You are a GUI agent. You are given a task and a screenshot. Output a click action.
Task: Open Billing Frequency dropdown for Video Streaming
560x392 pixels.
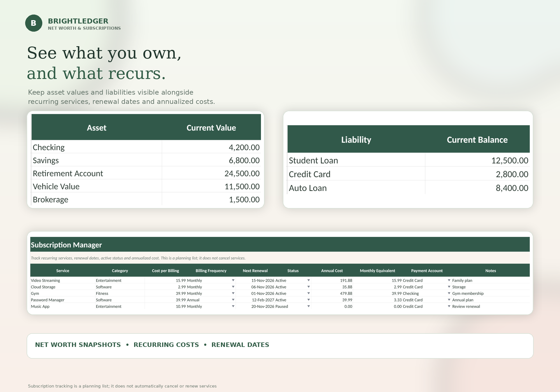point(233,280)
